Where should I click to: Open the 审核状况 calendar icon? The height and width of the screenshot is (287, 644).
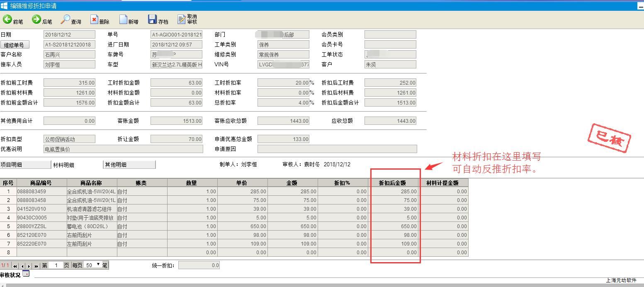click(x=26, y=274)
